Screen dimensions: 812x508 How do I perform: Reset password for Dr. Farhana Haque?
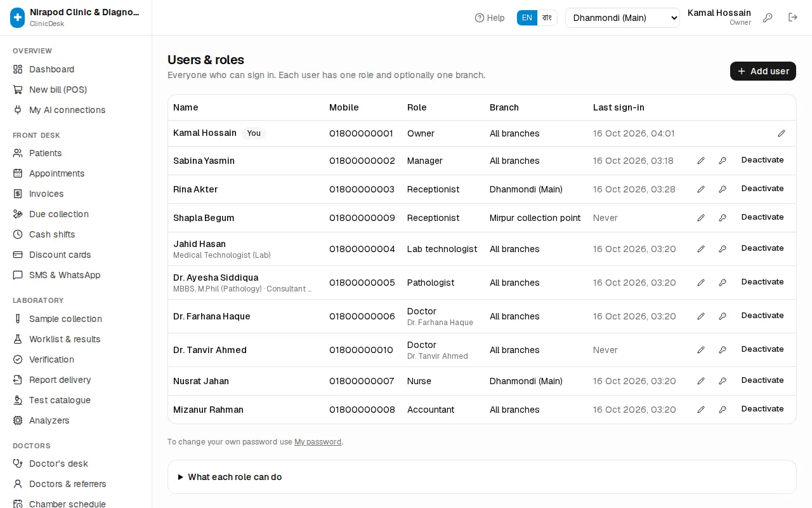(723, 316)
